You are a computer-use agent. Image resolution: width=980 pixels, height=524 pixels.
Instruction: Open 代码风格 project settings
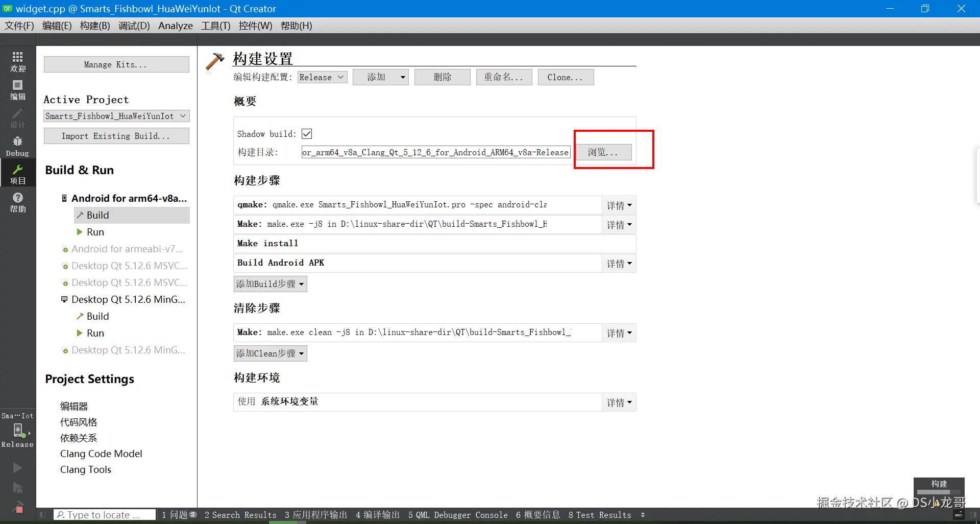click(x=79, y=422)
